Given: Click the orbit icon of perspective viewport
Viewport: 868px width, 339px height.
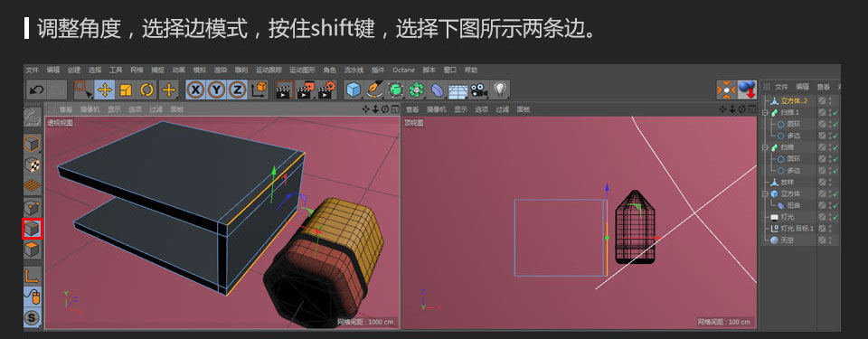Looking at the screenshot, I should pyautogui.click(x=385, y=109).
